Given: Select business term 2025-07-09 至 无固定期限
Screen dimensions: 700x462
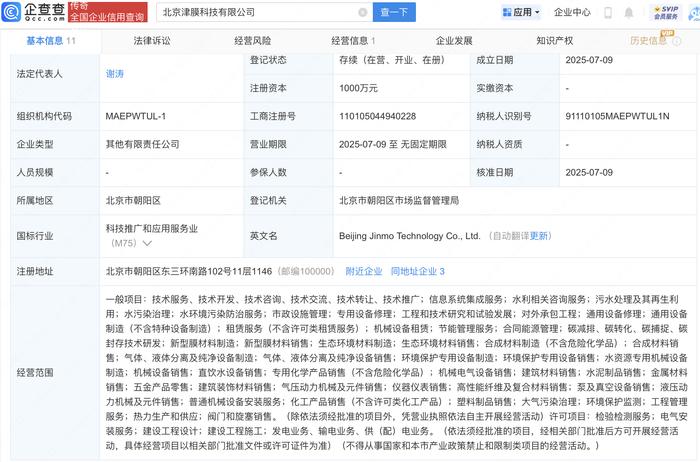Looking at the screenshot, I should tap(393, 145).
